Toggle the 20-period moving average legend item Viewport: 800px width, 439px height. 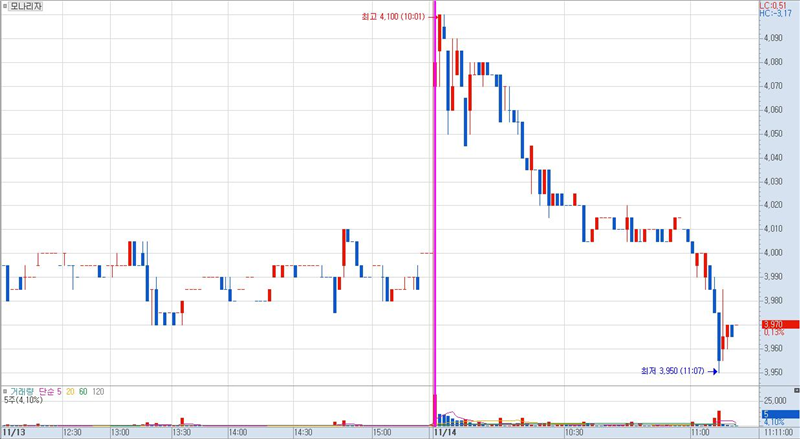click(x=71, y=391)
